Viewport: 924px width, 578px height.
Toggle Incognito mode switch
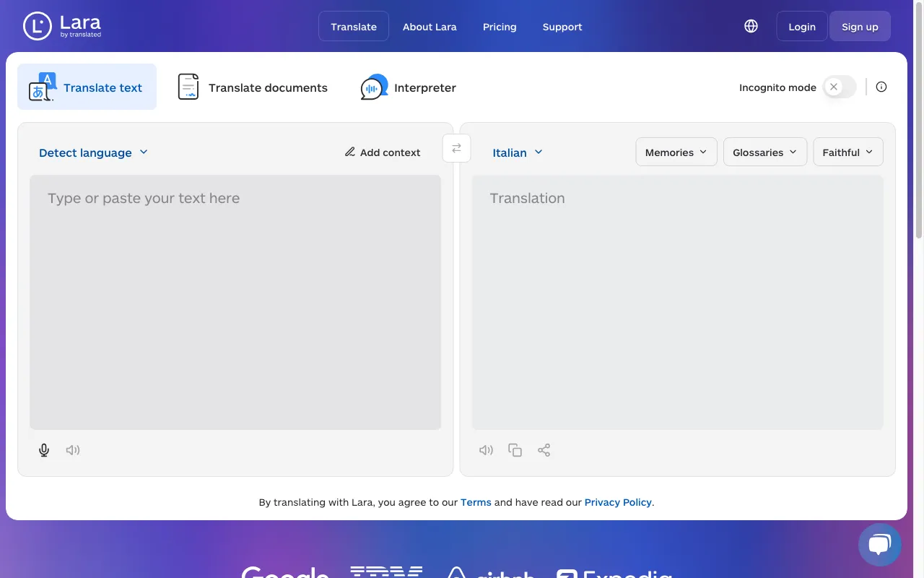point(840,87)
